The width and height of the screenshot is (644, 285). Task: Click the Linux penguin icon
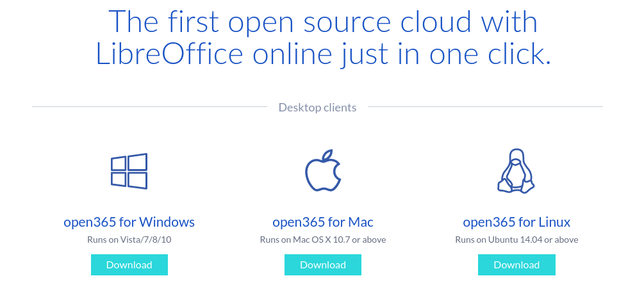[516, 171]
